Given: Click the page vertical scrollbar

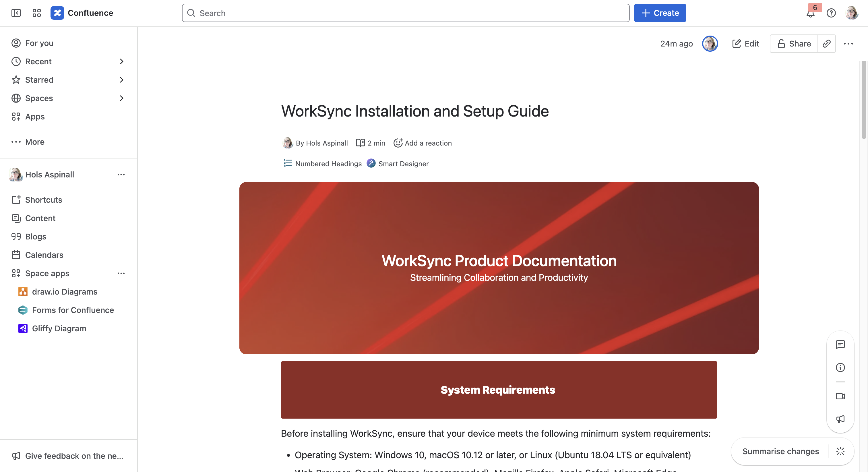Looking at the screenshot, I should pyautogui.click(x=864, y=100).
